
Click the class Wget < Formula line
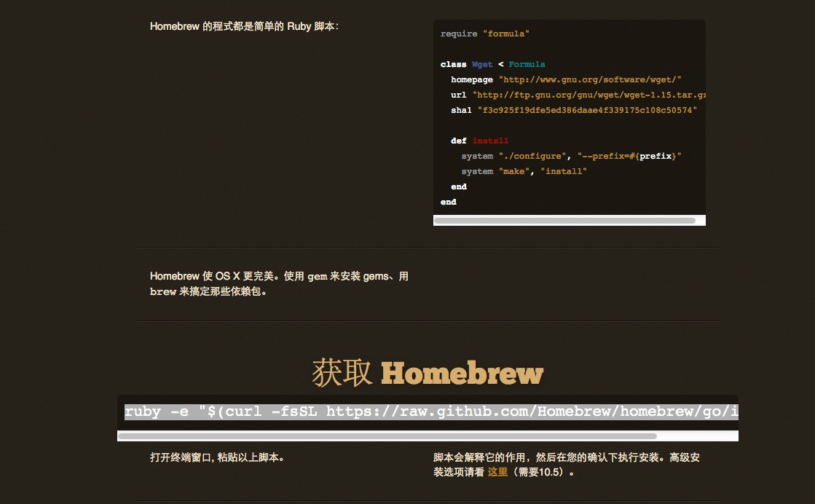493,64
